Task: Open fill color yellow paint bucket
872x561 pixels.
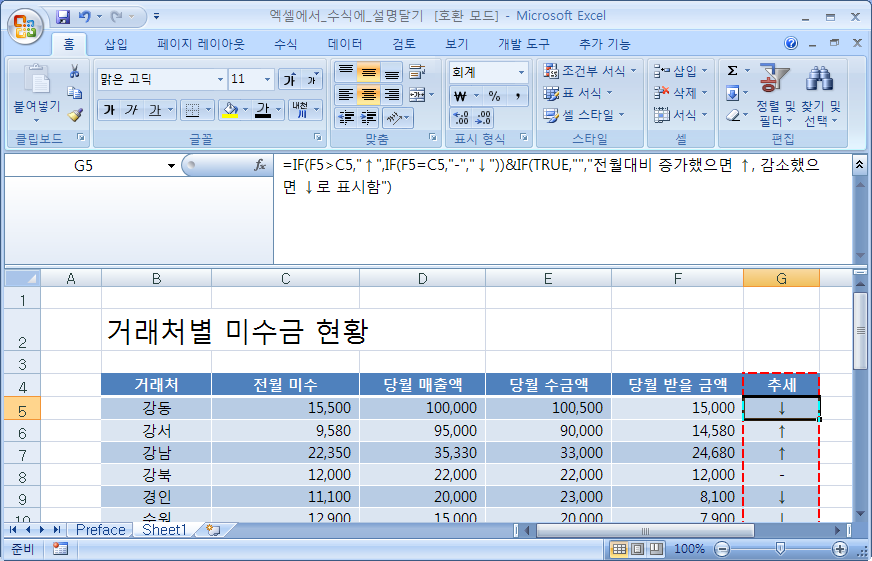Action: (230, 110)
